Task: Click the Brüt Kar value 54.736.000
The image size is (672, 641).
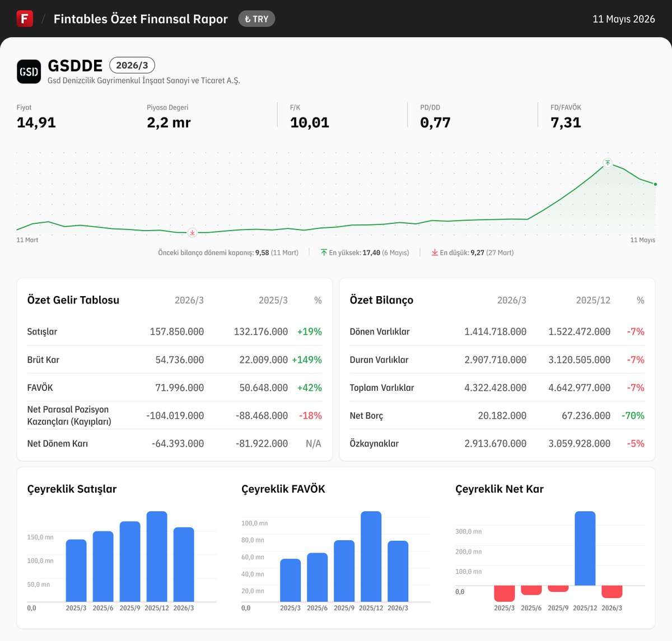Action: coord(180,359)
